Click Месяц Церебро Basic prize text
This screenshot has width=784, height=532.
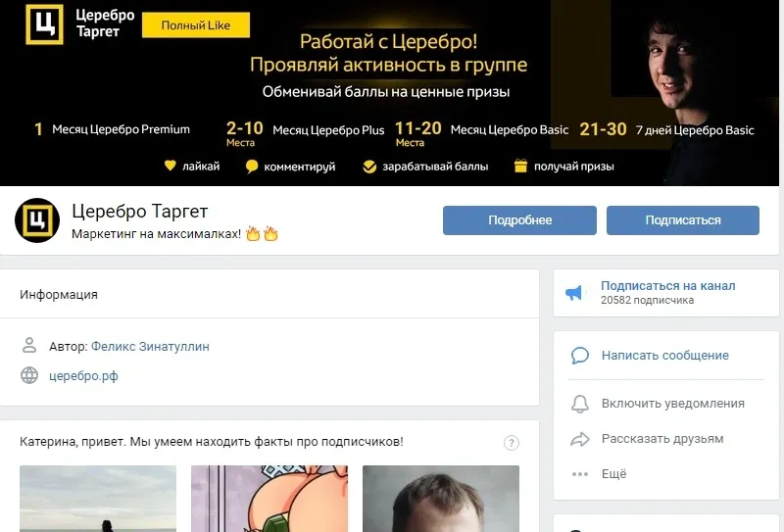[x=510, y=130]
